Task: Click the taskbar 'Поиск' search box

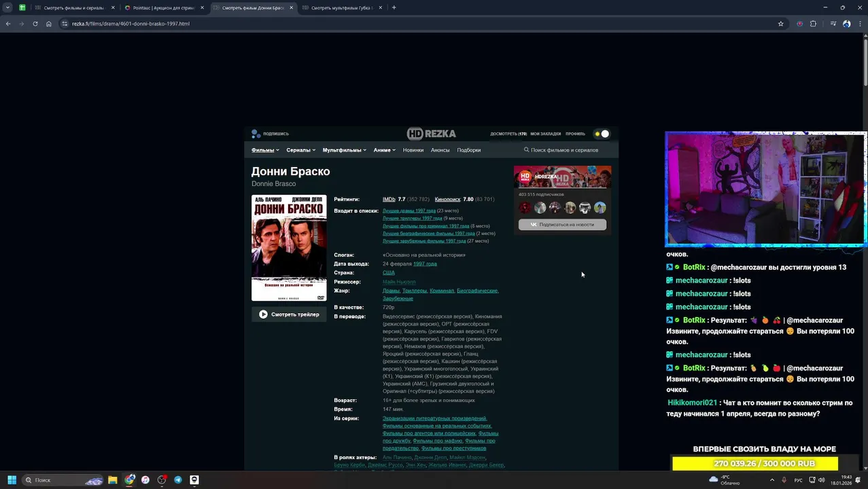Action: (63, 479)
